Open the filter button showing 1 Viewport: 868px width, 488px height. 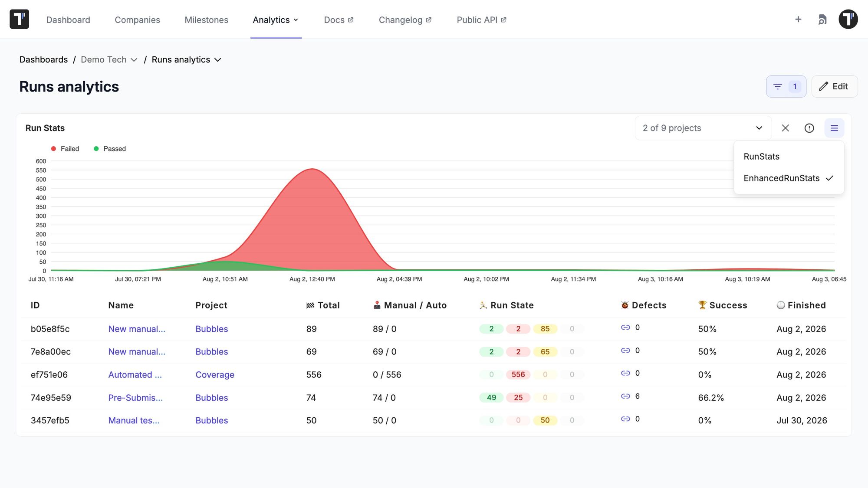pos(786,86)
